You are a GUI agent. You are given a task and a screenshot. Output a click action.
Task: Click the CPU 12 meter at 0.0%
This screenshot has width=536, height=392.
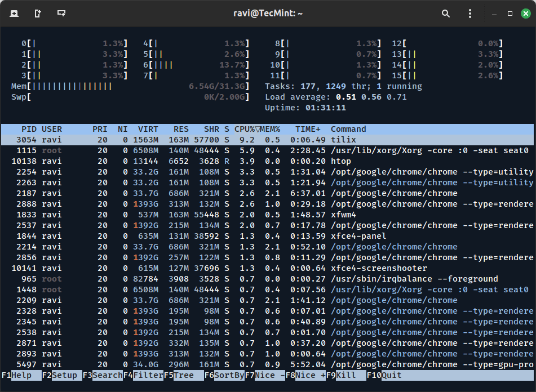click(447, 43)
